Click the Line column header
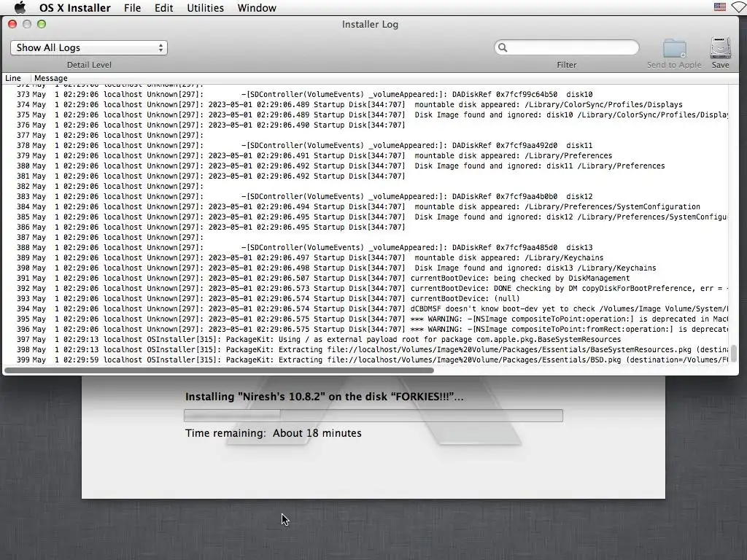The image size is (747, 560). click(13, 78)
